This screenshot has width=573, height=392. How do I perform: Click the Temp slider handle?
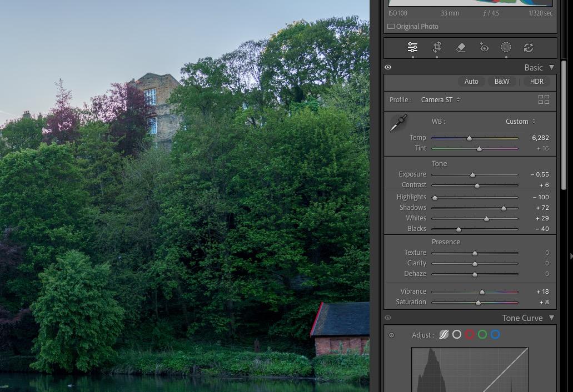[469, 138]
